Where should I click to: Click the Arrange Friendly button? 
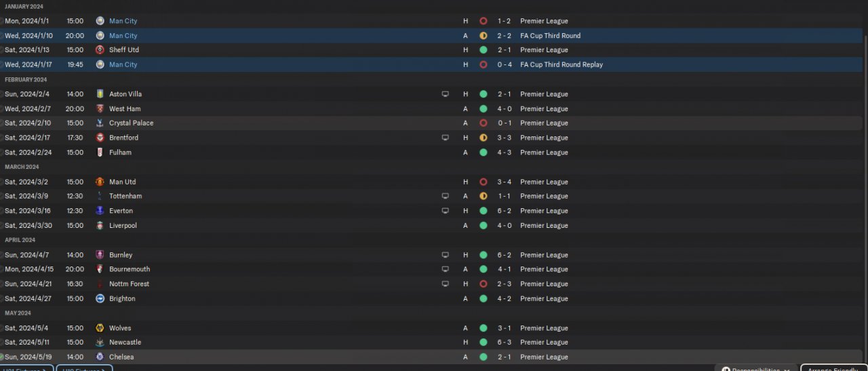(833, 369)
